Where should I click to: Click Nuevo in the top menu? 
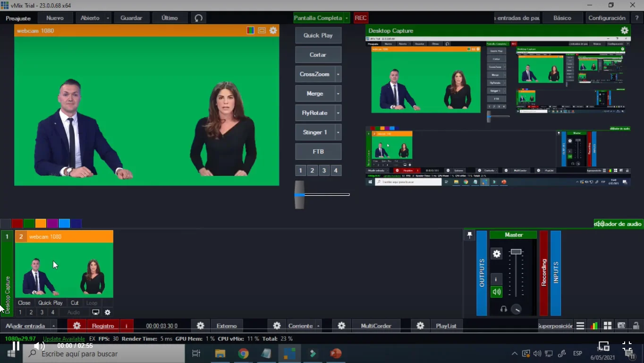point(55,18)
